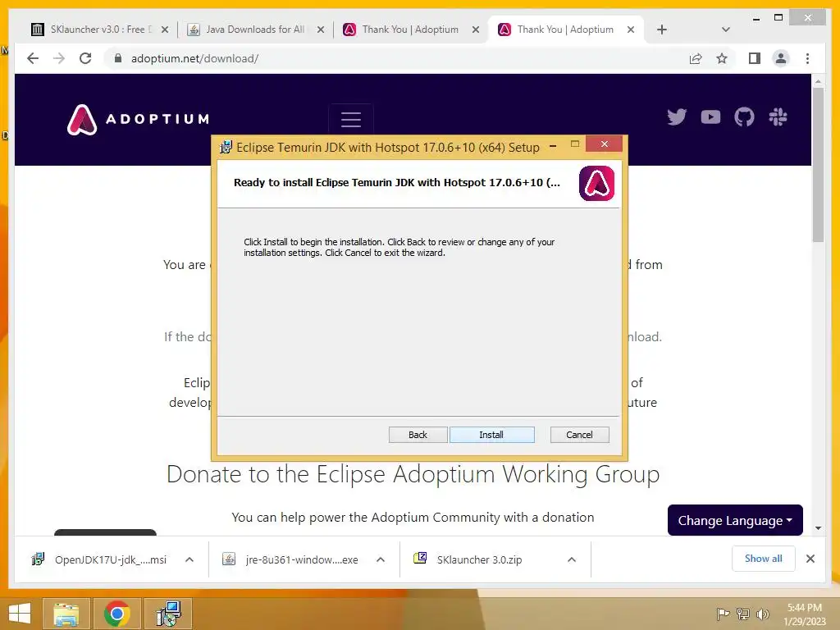840x630 pixels.
Task: Switch to the SKlauncher v3.0 tab
Action: pyautogui.click(x=98, y=30)
